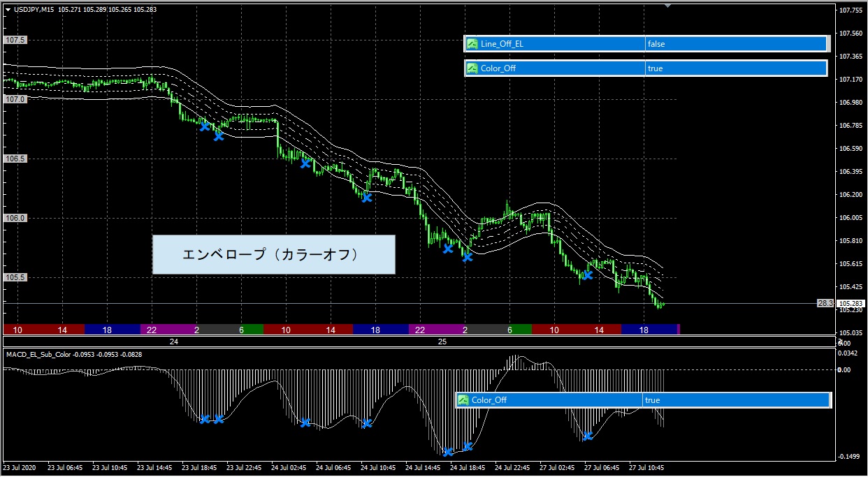Click the 28.3 label on current price line
The image size is (868, 477).
[x=825, y=303]
